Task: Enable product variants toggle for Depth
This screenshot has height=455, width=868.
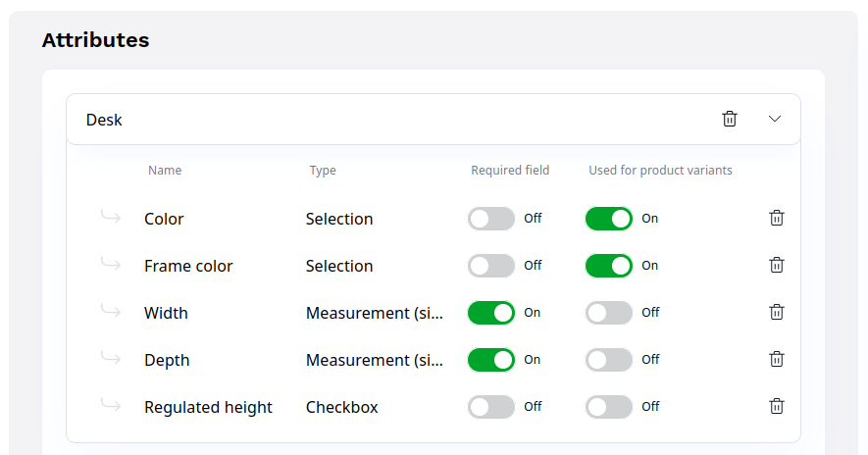Action: [609, 360]
